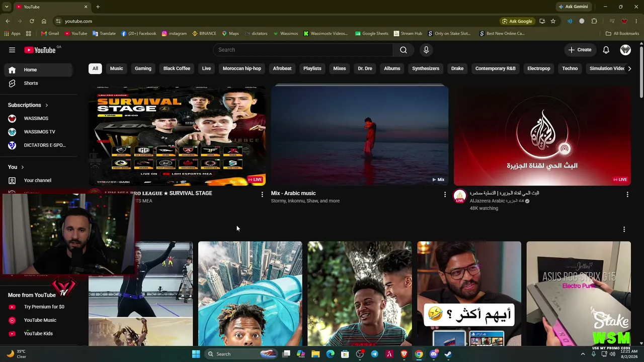Launch Telegram from the taskbar
This screenshot has height=362, width=644.
click(x=374, y=354)
